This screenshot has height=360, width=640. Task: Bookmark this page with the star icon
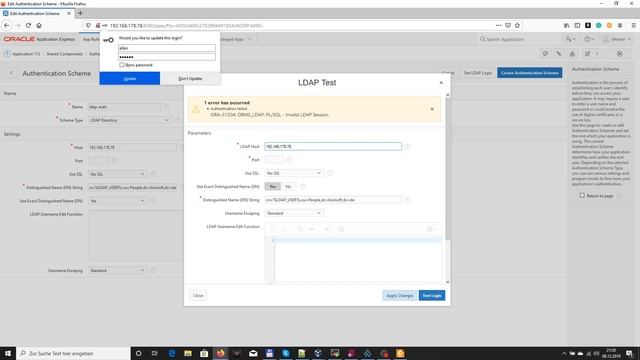click(517, 25)
